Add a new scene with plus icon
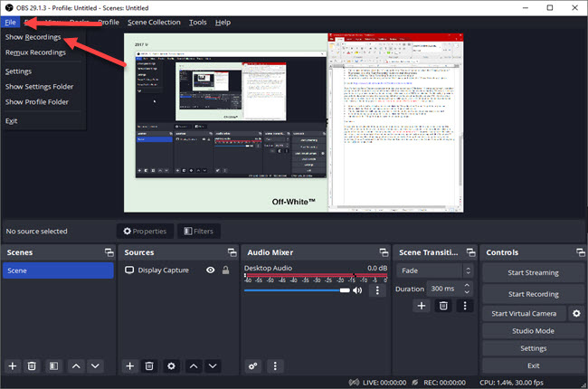The image size is (588, 389). pos(13,365)
